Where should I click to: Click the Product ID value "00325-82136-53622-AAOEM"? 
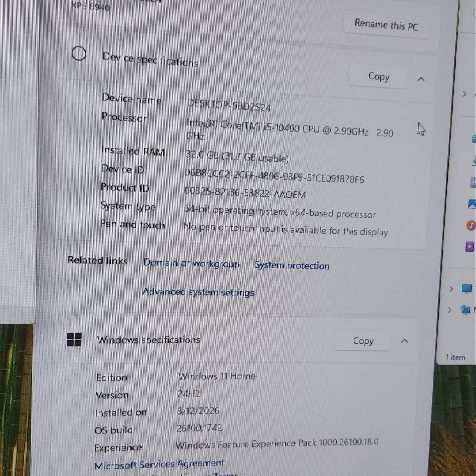click(245, 192)
